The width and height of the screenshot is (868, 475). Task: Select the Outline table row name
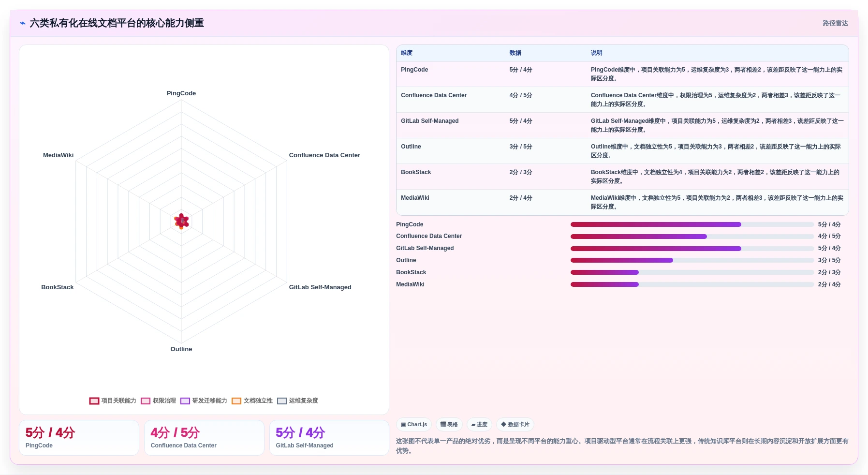[x=411, y=147]
